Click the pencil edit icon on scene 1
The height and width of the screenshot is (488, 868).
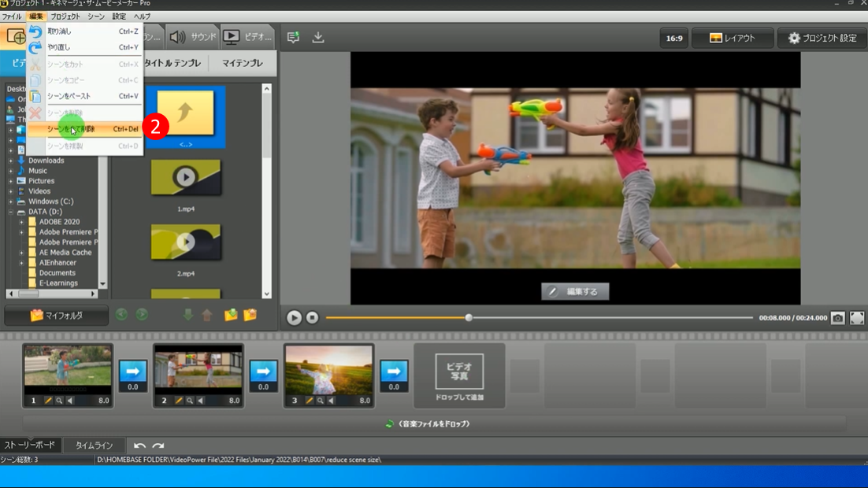(48, 401)
